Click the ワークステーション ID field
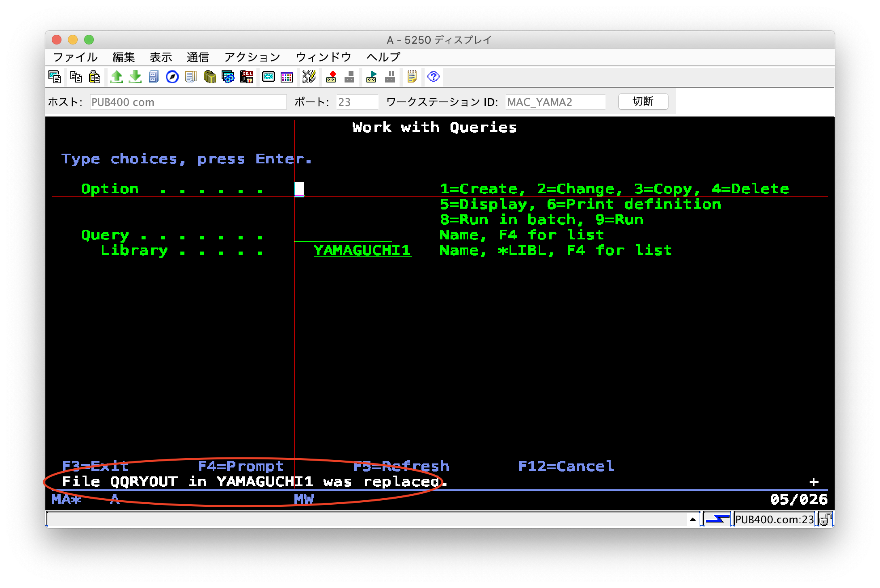The height and width of the screenshot is (588, 880). (x=555, y=102)
